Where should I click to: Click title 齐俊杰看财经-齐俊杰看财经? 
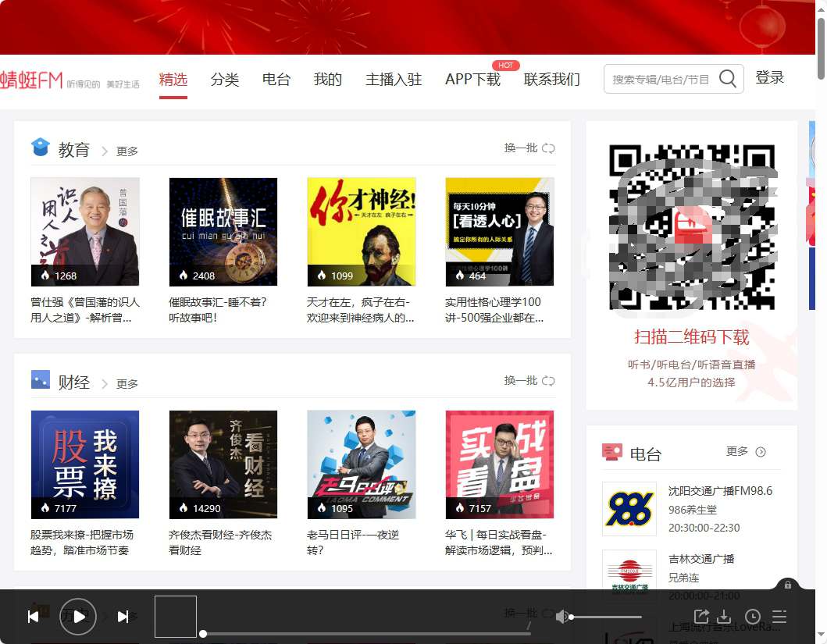pyautogui.click(x=220, y=543)
